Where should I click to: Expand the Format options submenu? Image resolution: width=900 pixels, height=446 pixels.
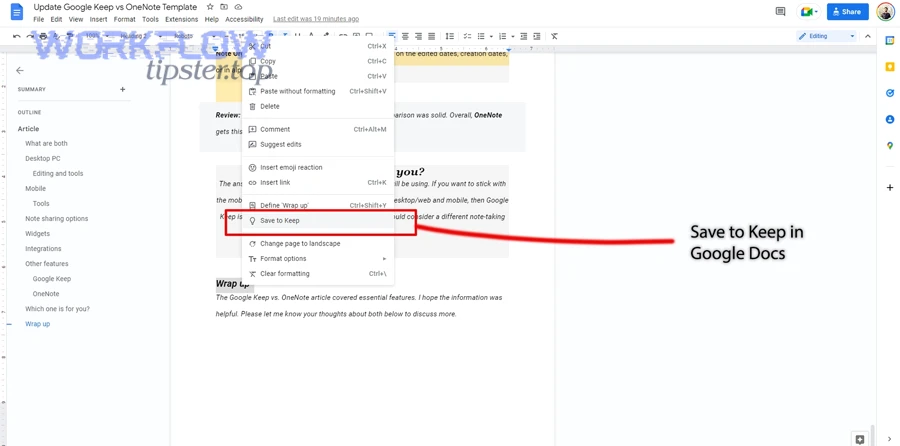[x=318, y=258]
